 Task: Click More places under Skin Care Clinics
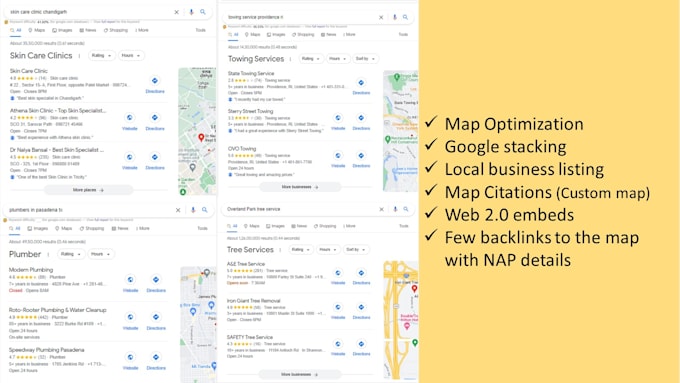click(x=88, y=190)
